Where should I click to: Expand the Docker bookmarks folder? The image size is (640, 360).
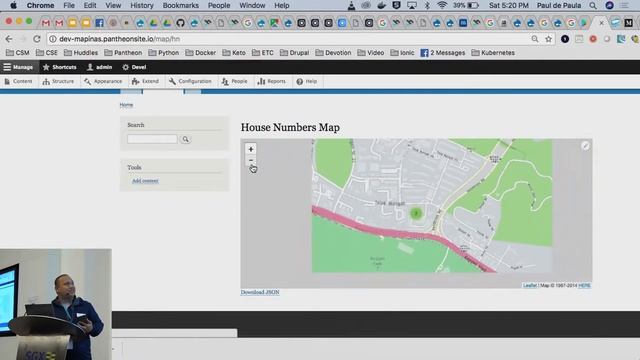click(x=200, y=53)
